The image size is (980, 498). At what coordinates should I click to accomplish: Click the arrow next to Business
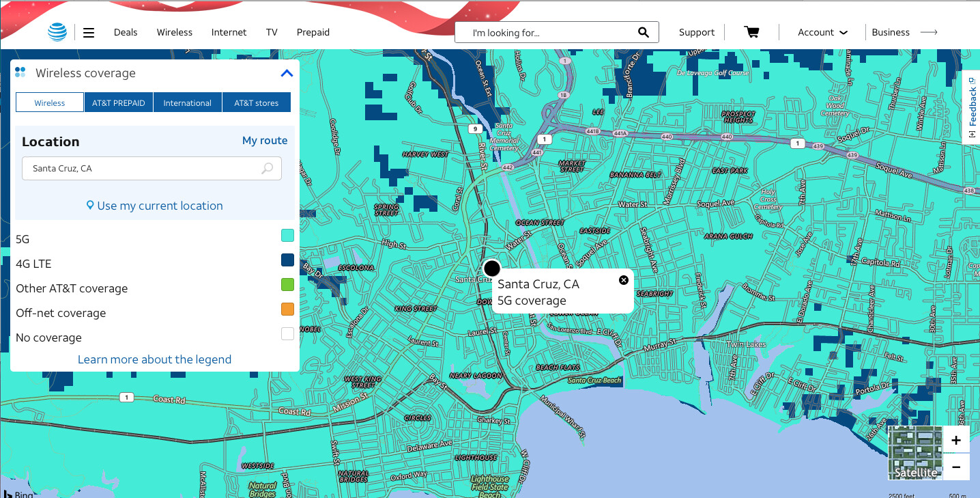[x=929, y=32]
